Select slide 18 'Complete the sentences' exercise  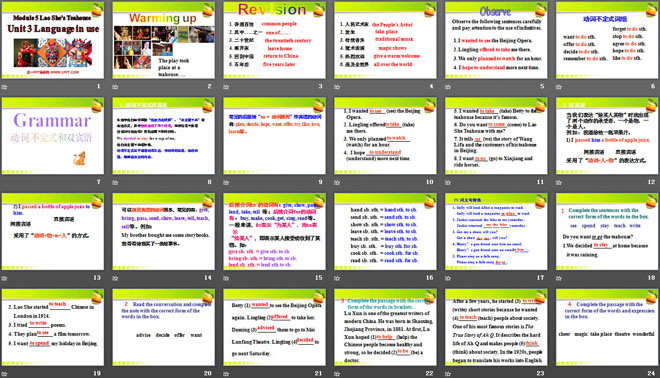click(x=607, y=232)
